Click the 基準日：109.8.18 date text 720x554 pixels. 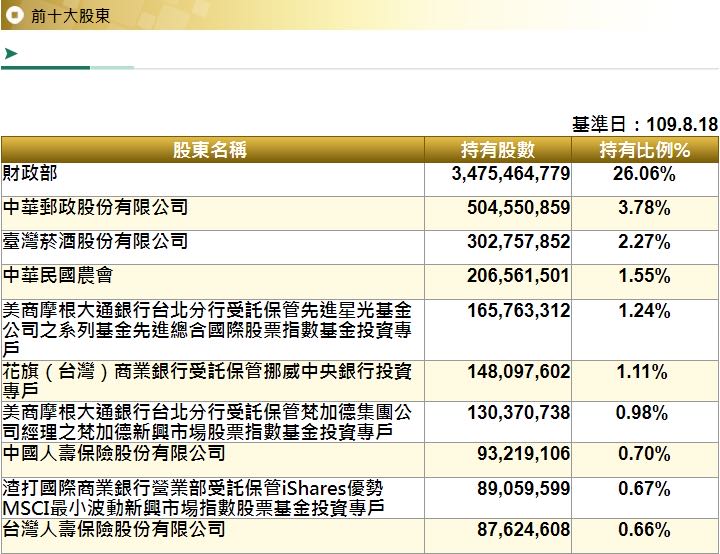tap(645, 124)
